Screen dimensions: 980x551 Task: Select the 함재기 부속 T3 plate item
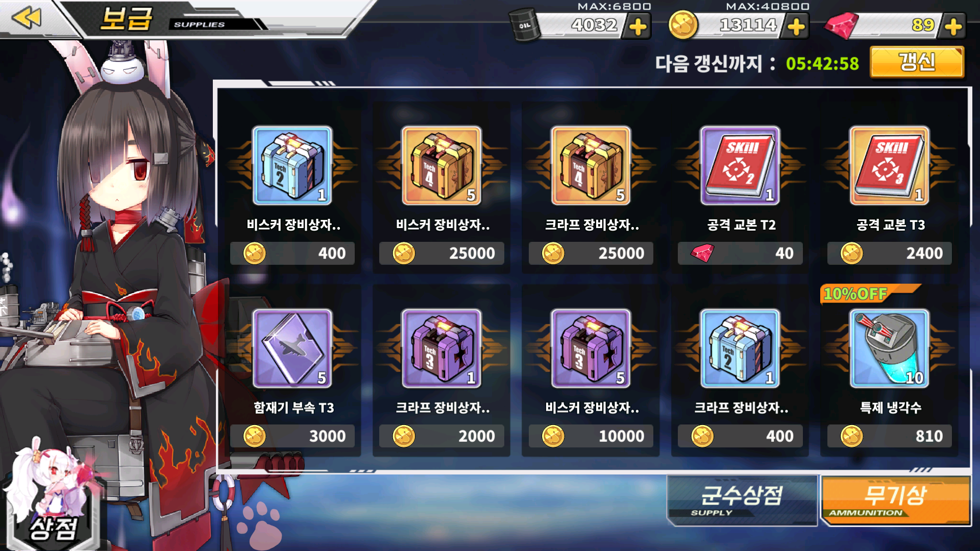[292, 348]
